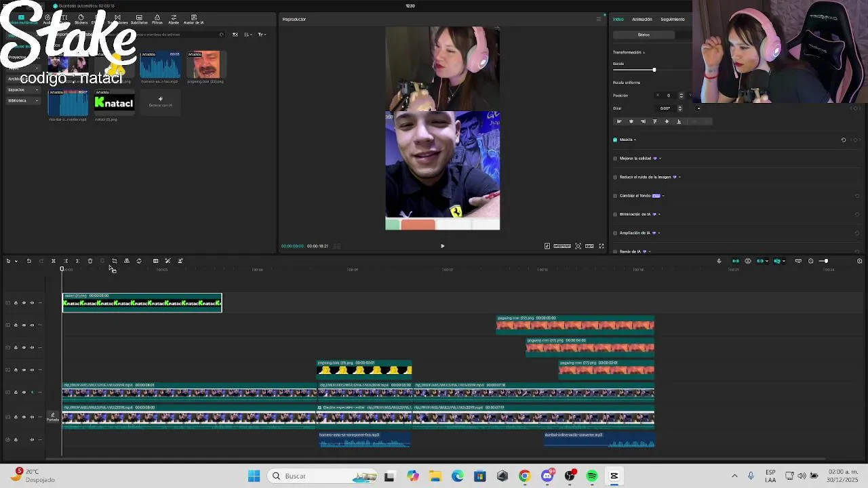The height and width of the screenshot is (488, 868).
Task: Open the Subtítulos tab
Action: coord(139,19)
